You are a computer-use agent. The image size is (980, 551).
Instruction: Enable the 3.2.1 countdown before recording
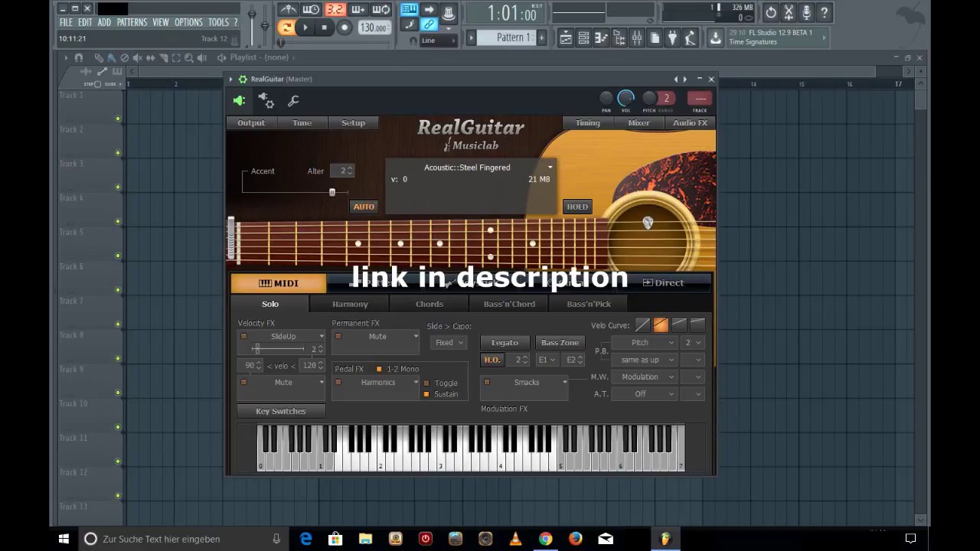(335, 10)
